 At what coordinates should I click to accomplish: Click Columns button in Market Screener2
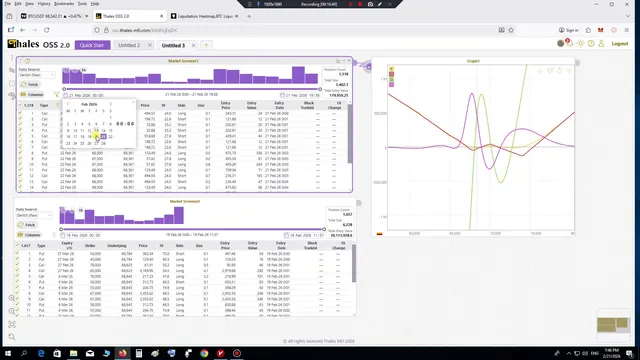coord(29,235)
